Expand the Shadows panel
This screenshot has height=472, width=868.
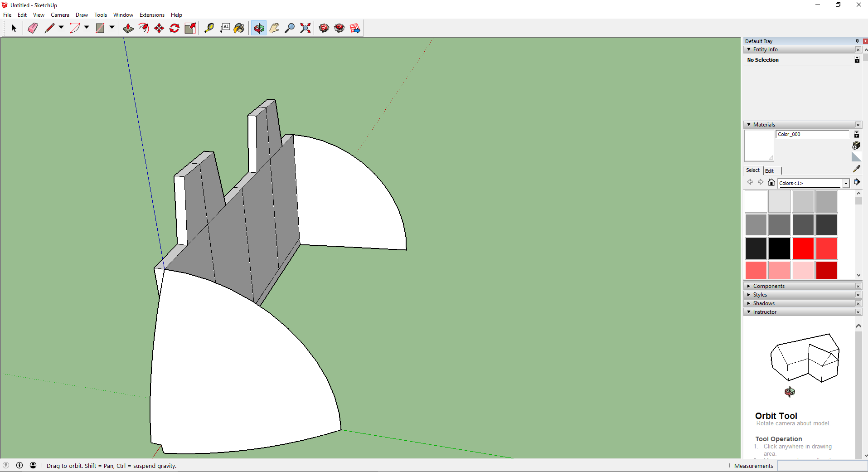pos(764,303)
